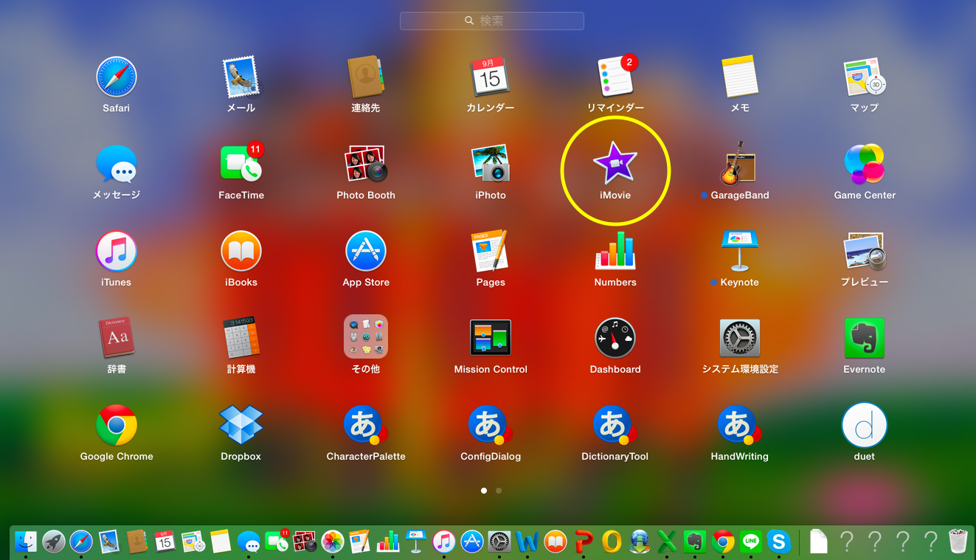
Task: Click the Launchpad rocket in the Dock
Action: [x=54, y=542]
